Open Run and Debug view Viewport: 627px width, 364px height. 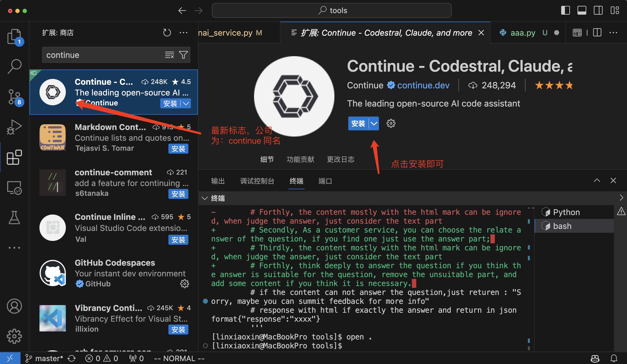tap(14, 127)
